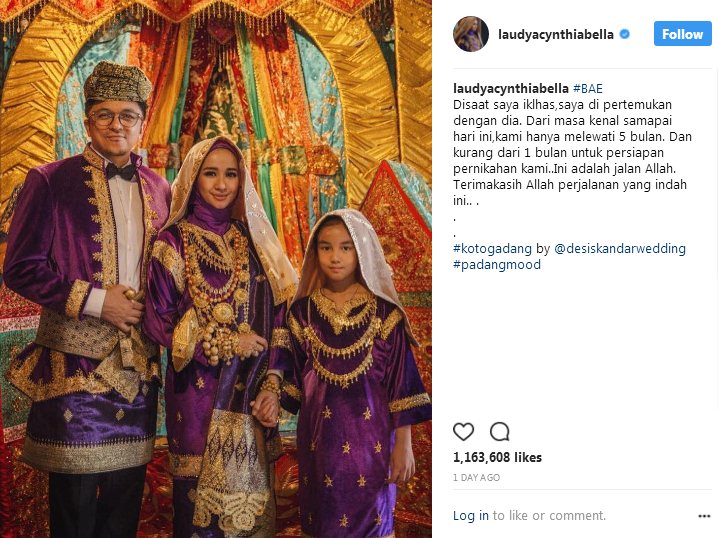Open the profile avatar picture
The height and width of the screenshot is (538, 718).
click(x=471, y=34)
